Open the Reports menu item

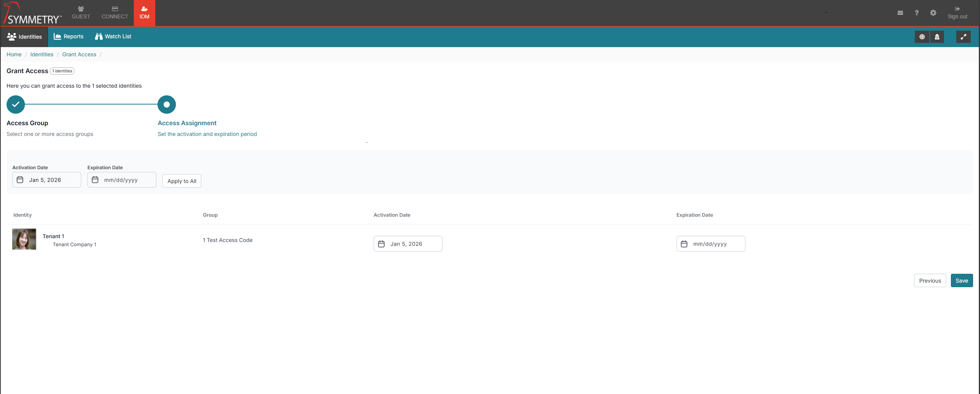click(x=69, y=37)
